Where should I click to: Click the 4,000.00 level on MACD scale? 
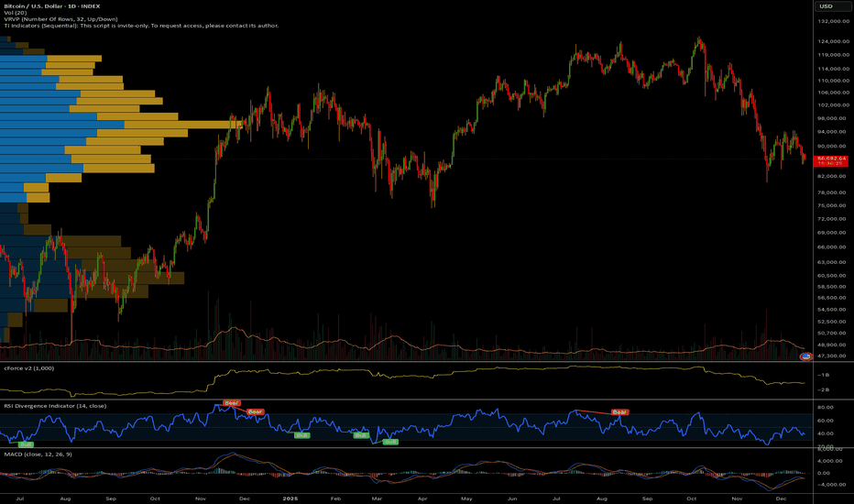829,461
